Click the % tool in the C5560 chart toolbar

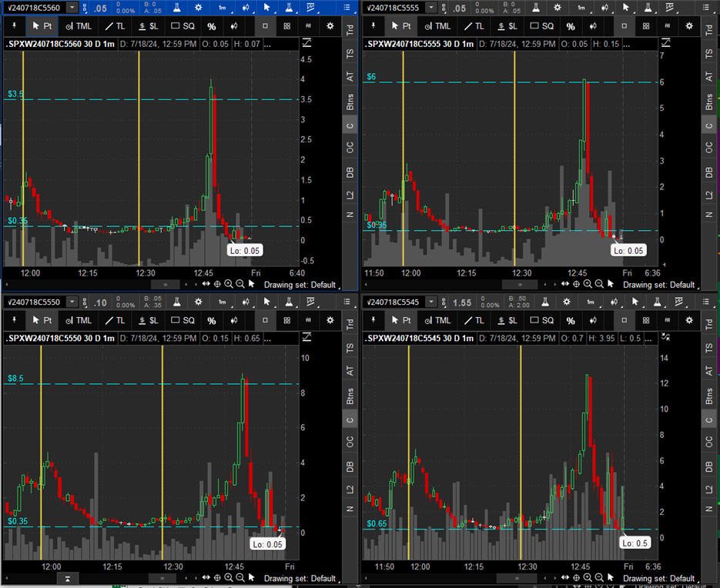pos(211,25)
